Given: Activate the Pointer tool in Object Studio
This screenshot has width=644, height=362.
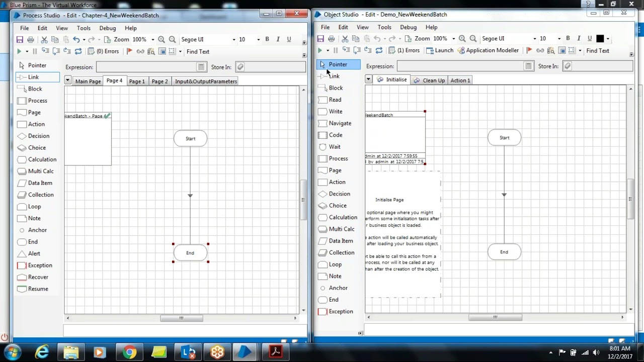Looking at the screenshot, I should pos(338,64).
